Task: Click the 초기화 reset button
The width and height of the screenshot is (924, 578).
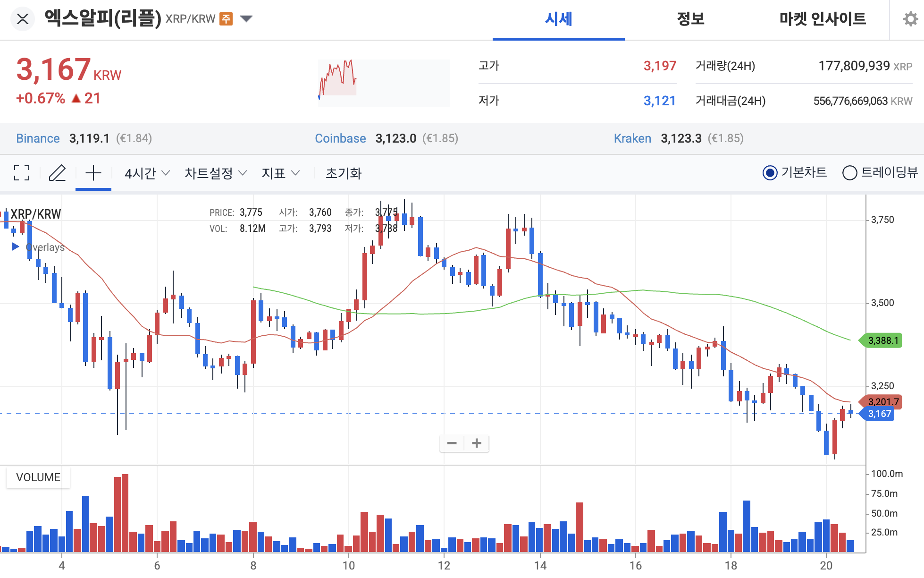Action: point(344,173)
